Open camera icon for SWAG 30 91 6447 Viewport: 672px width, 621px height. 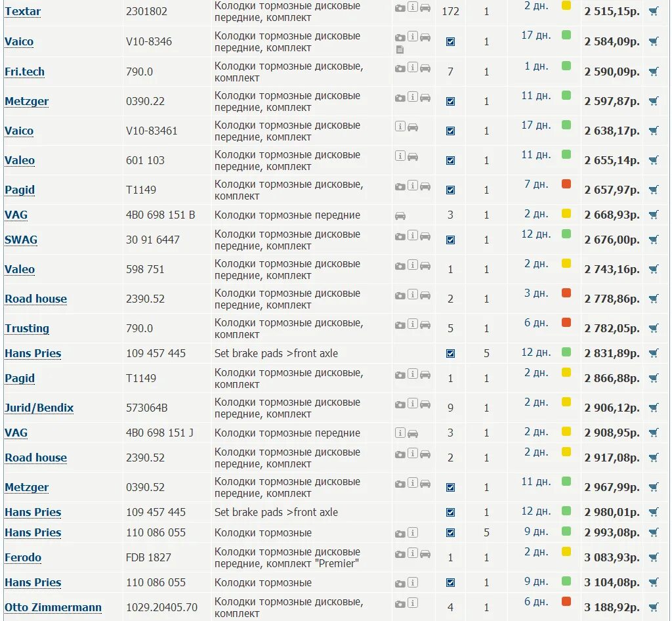click(400, 236)
